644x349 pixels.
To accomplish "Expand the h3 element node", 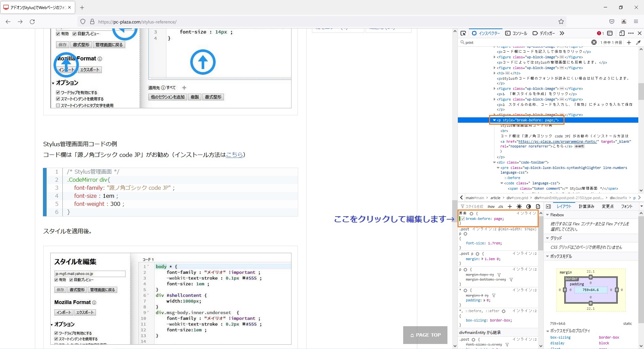I will 494,73.
